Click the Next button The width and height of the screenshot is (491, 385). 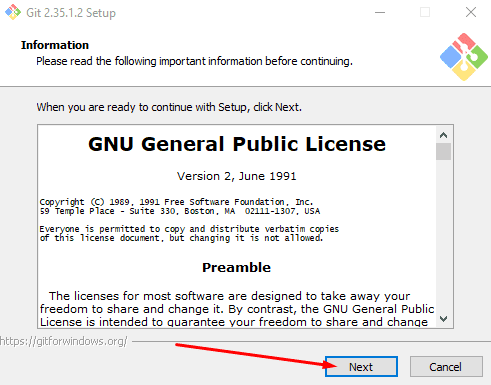click(361, 367)
